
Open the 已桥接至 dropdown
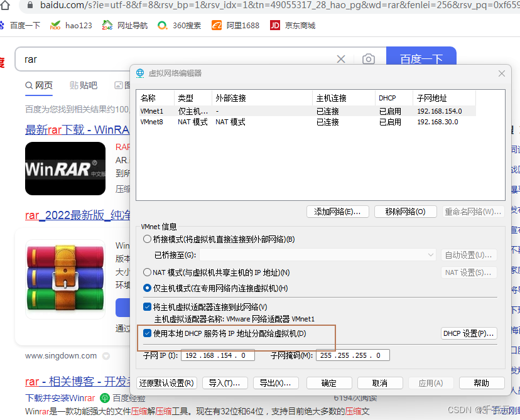(318, 255)
